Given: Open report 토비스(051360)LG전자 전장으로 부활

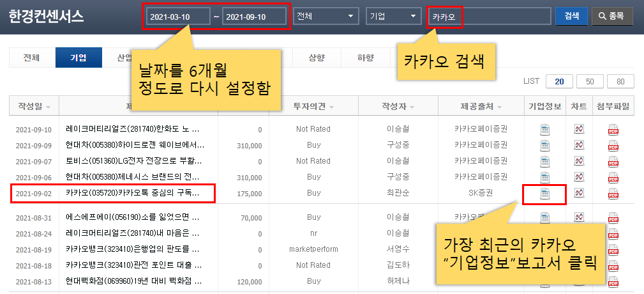Looking at the screenshot, I should 133,161.
